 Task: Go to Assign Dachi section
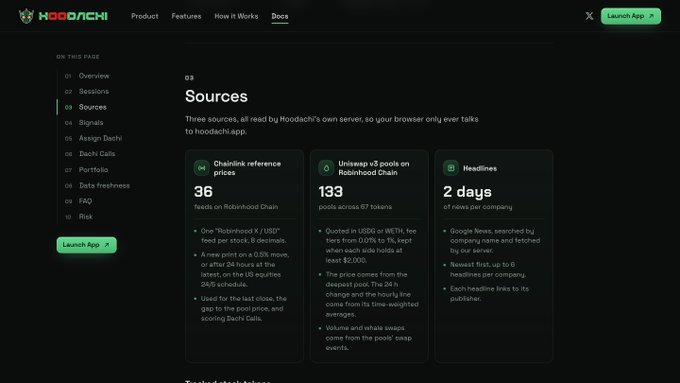click(x=100, y=138)
